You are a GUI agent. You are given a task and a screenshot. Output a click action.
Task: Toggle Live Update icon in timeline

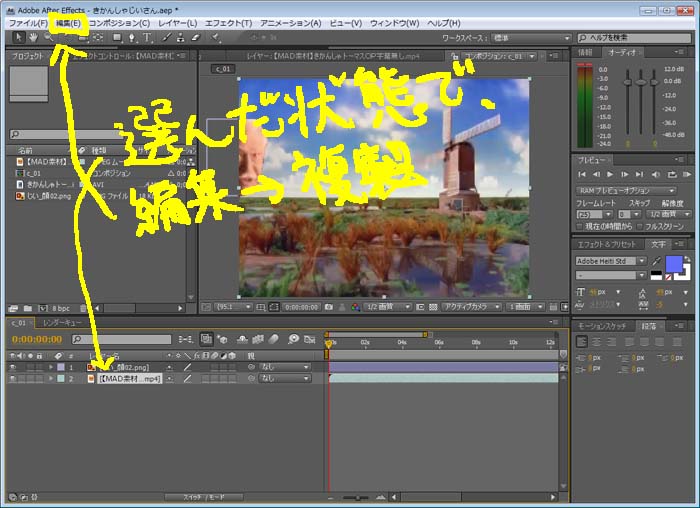pyautogui.click(x=206, y=339)
